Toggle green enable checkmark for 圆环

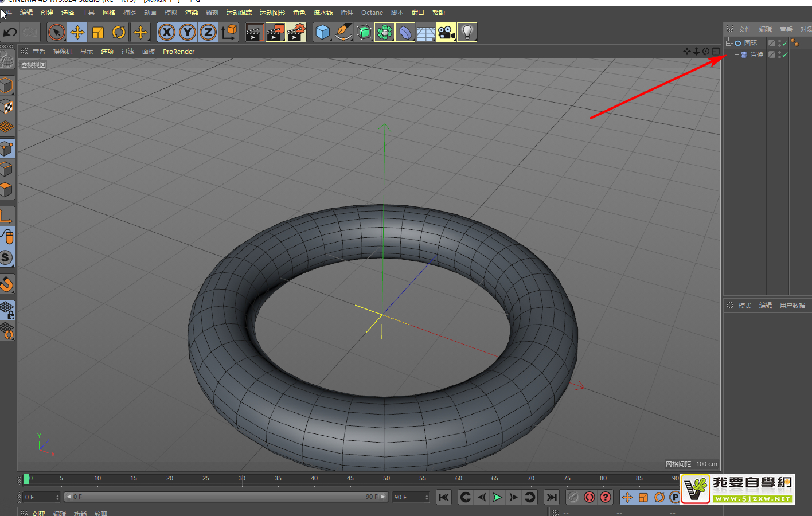point(785,44)
